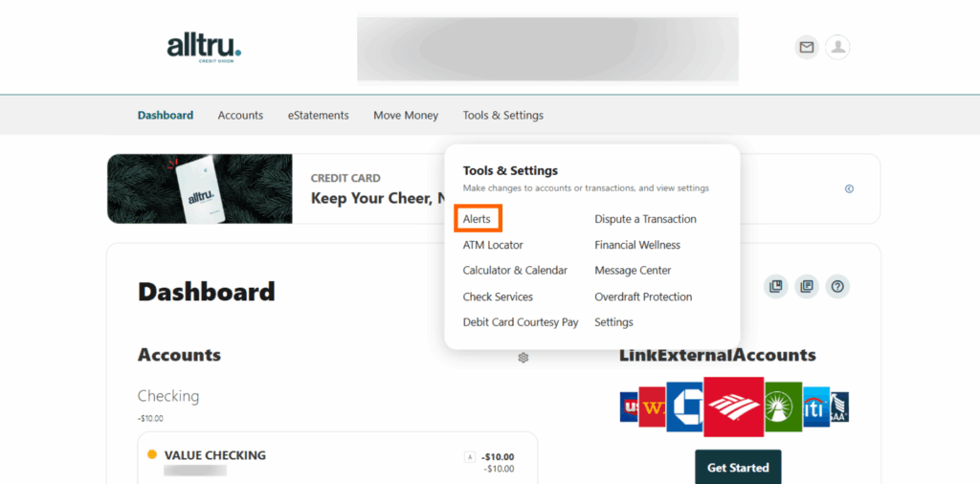The height and width of the screenshot is (484, 980).
Task: Open Settings in Tools menu
Action: (613, 322)
